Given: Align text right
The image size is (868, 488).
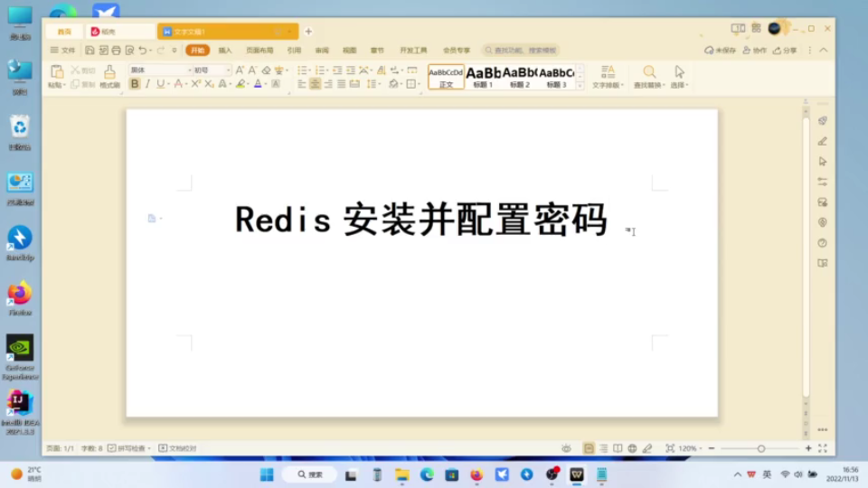Looking at the screenshot, I should pos(328,84).
